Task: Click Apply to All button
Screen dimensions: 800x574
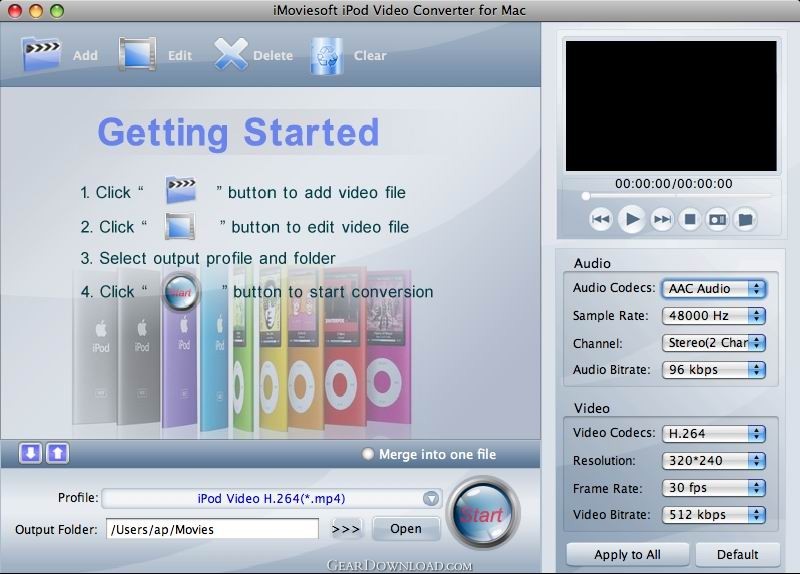Action: coord(627,555)
